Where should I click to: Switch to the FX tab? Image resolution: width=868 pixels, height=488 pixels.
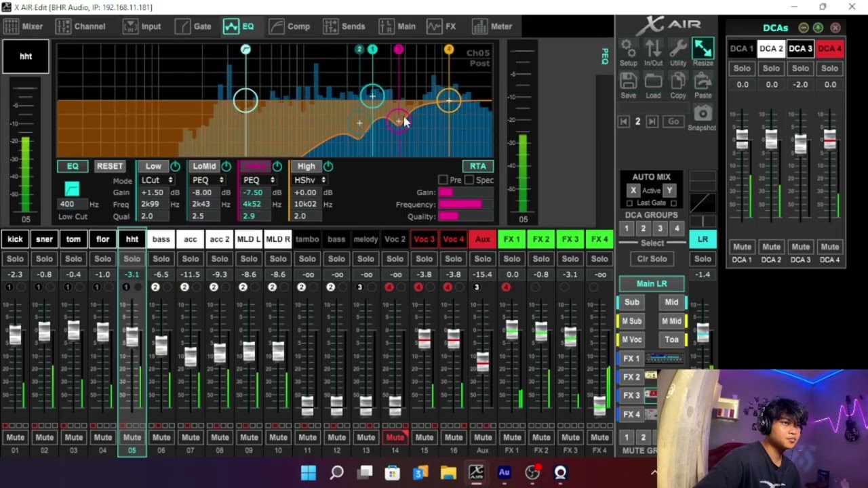coord(441,26)
